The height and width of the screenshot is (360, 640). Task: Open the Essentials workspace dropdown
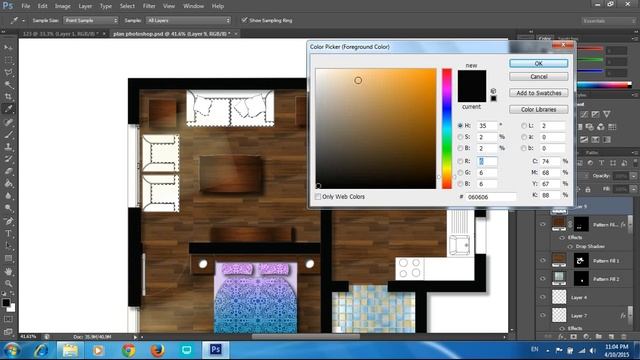point(609,20)
